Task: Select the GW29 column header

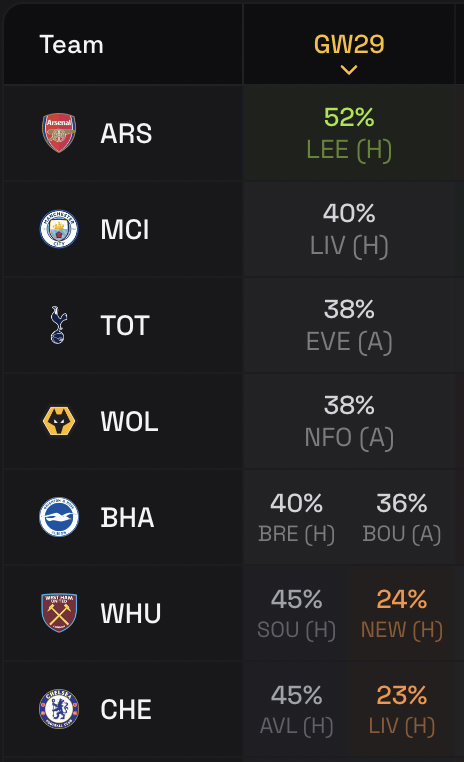Action: click(349, 44)
